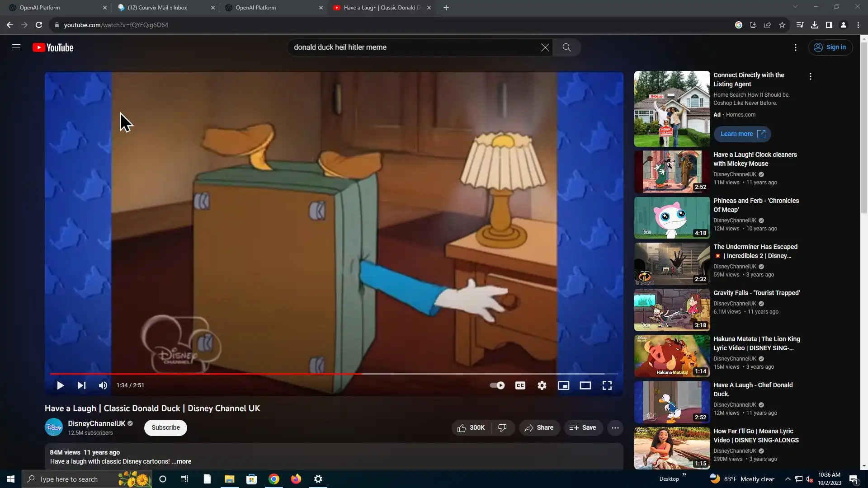Open YouTube hamburger guide menu
The image size is (868, 488).
point(16,47)
